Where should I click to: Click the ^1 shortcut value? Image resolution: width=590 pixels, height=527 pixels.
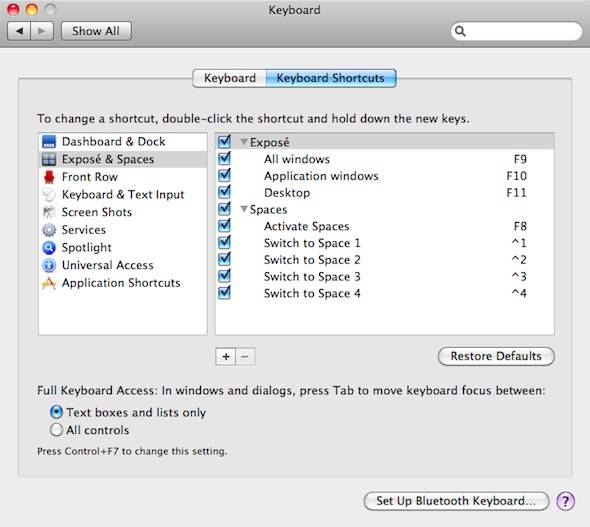tap(519, 243)
